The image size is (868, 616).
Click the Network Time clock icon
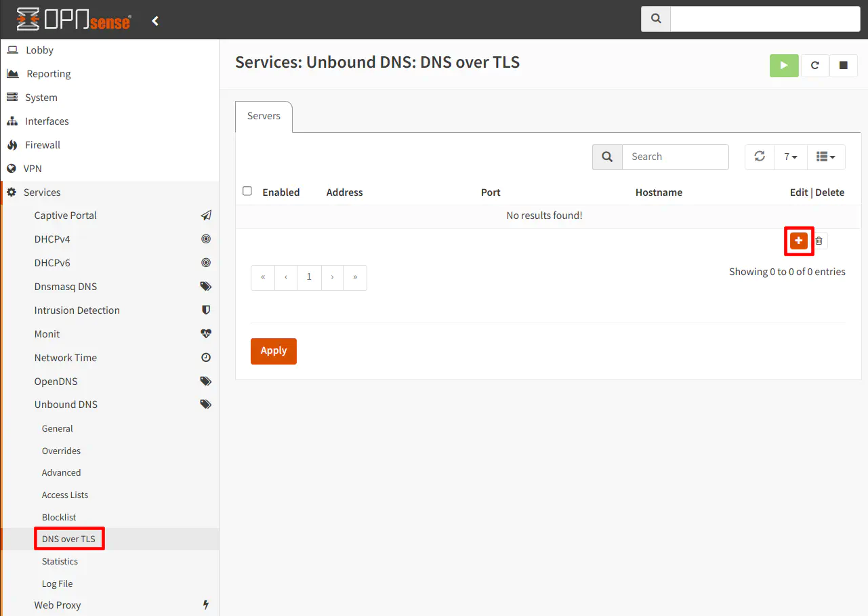point(206,358)
